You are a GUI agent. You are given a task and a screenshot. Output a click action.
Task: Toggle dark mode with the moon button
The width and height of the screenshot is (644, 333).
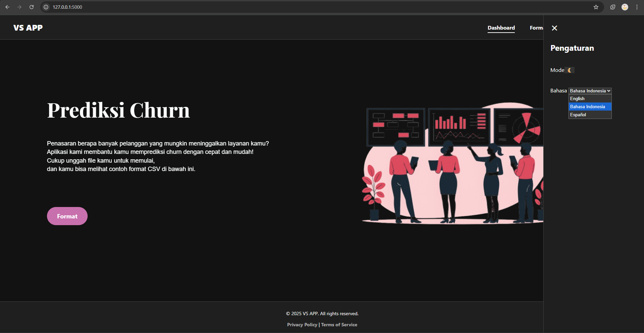[x=569, y=70]
